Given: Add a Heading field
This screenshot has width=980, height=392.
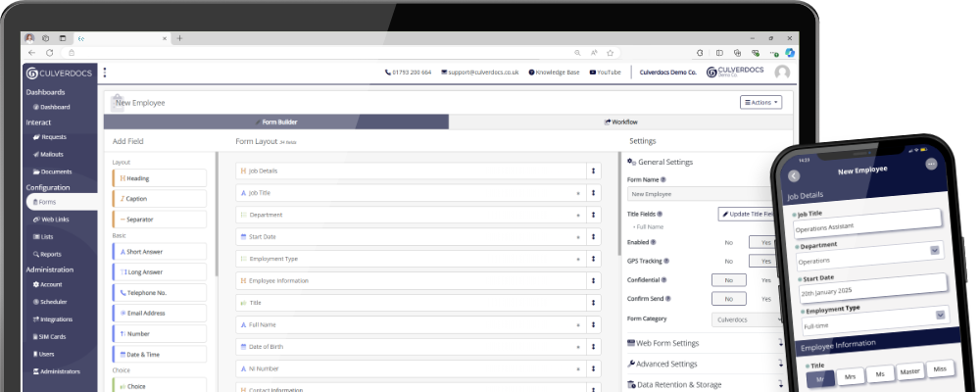Looking at the screenshot, I should click(160, 178).
